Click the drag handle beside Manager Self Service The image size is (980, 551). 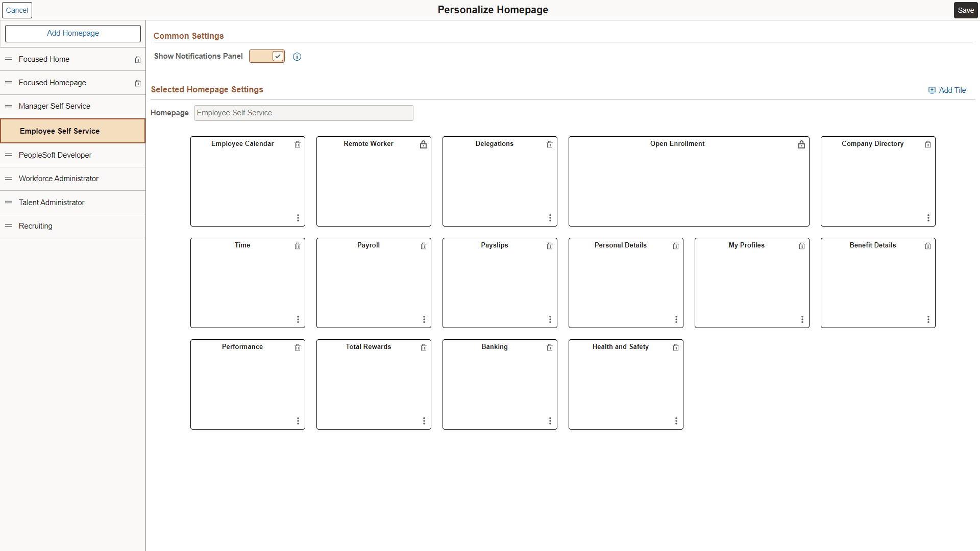(x=9, y=106)
